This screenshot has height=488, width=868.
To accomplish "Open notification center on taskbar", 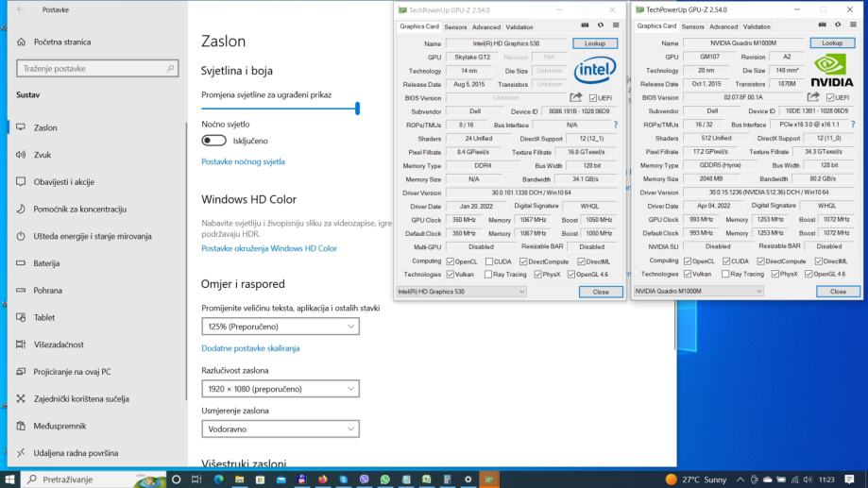I will pyautogui.click(x=850, y=480).
